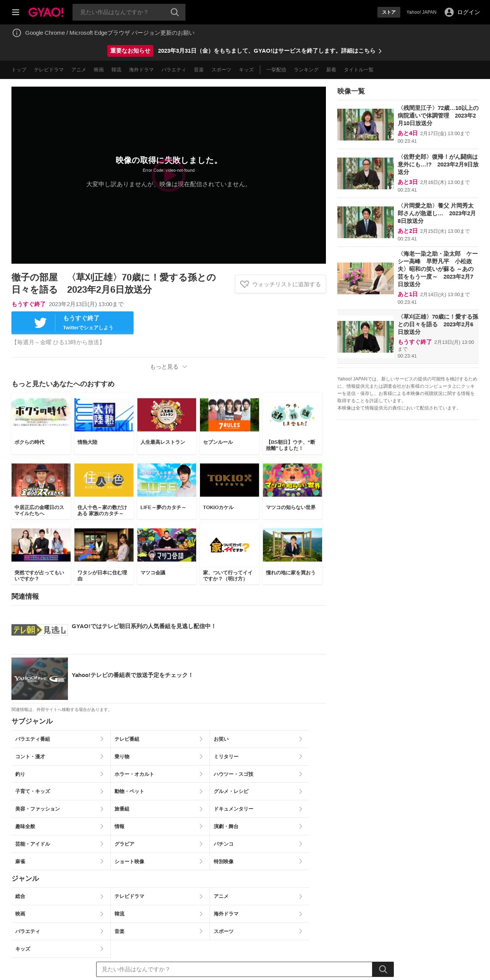Click the GYAO! logo
The height and width of the screenshot is (980, 490).
click(x=46, y=12)
